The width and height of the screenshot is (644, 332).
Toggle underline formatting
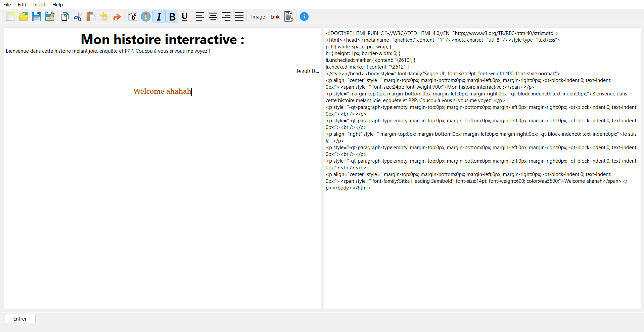pos(185,16)
